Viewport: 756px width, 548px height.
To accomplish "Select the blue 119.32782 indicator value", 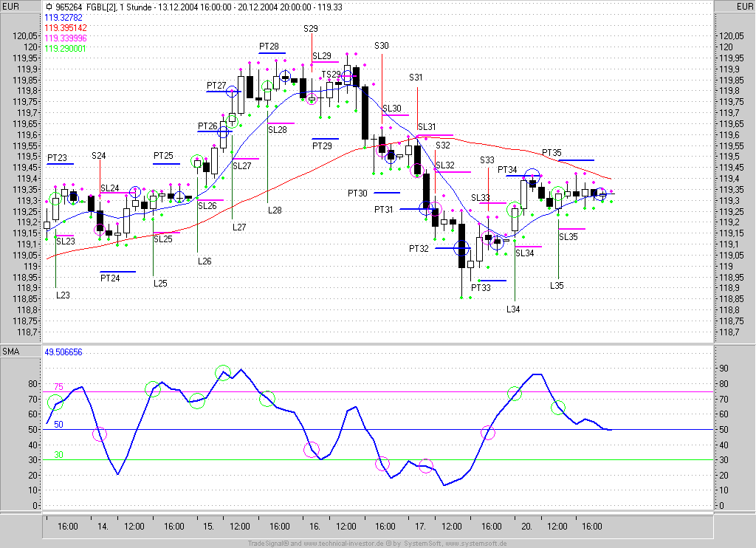I will click(x=63, y=18).
